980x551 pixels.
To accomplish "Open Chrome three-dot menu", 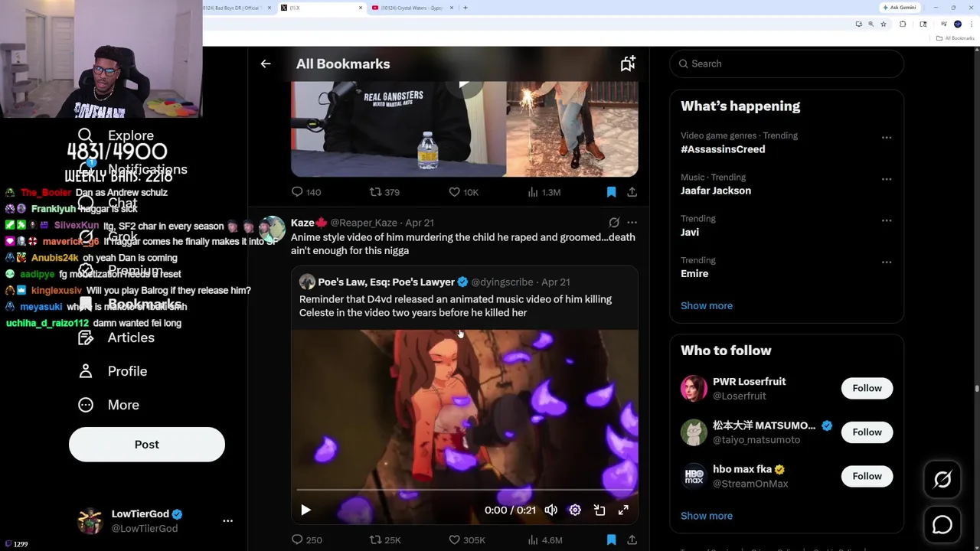I will (970, 24).
